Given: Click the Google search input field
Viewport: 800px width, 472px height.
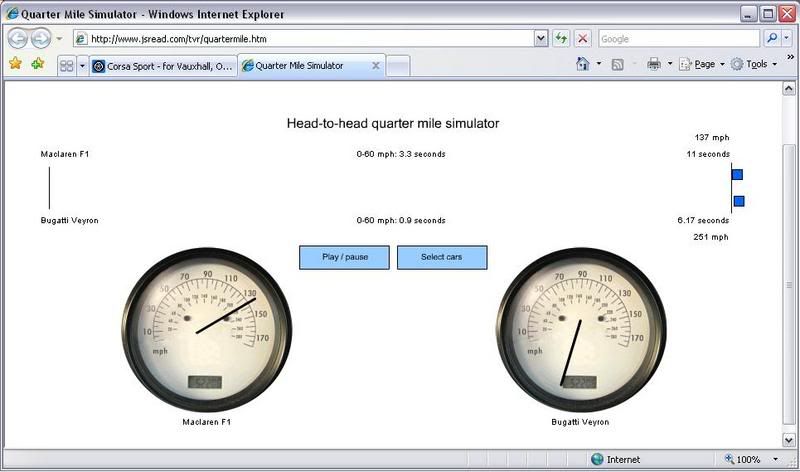Looking at the screenshot, I should (678, 39).
